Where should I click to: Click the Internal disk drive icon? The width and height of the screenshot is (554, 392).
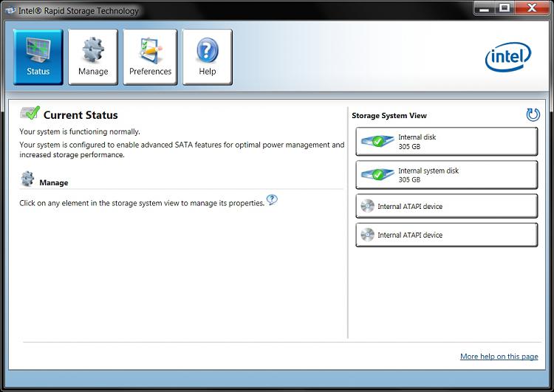click(x=377, y=141)
